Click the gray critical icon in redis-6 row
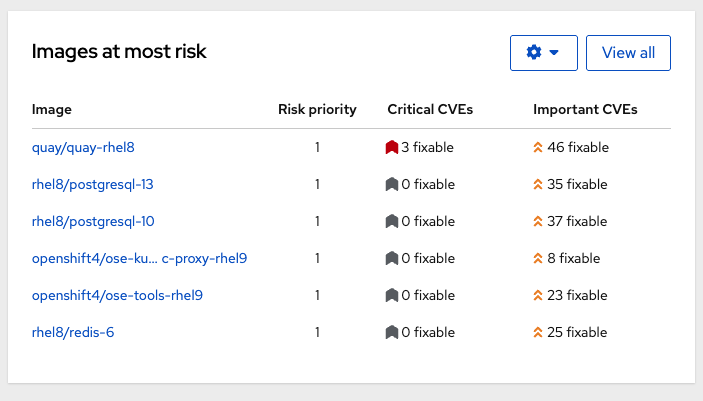Image resolution: width=703 pixels, height=401 pixels. tap(392, 332)
